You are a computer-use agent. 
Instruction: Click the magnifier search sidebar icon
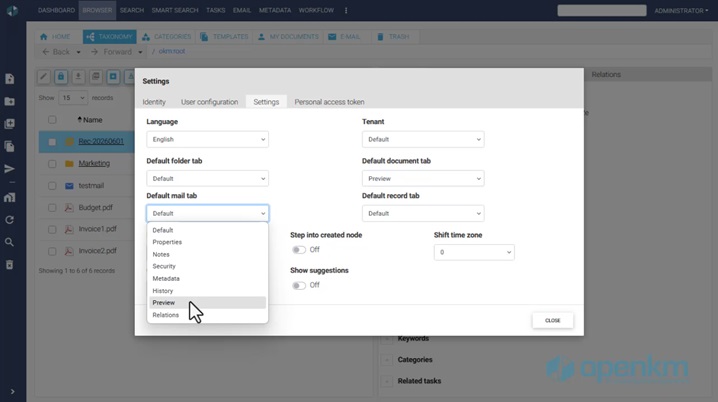pos(9,242)
